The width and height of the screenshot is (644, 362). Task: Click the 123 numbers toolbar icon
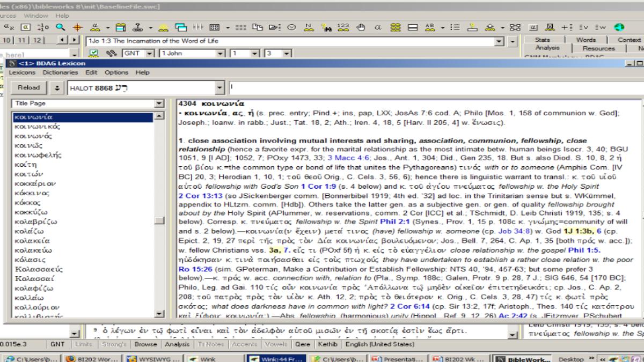point(344,27)
